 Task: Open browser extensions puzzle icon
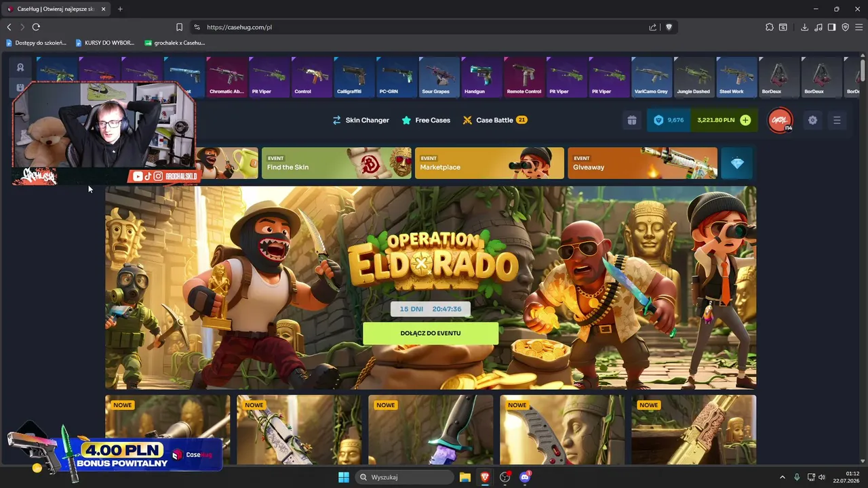tap(769, 27)
